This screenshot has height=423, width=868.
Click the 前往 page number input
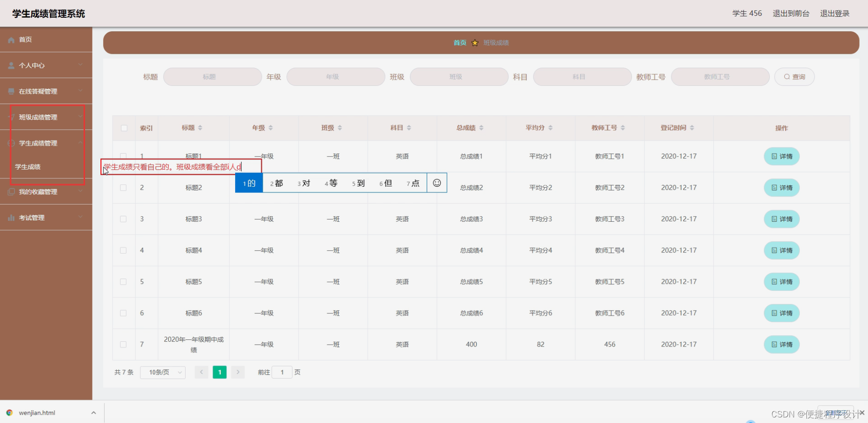282,372
